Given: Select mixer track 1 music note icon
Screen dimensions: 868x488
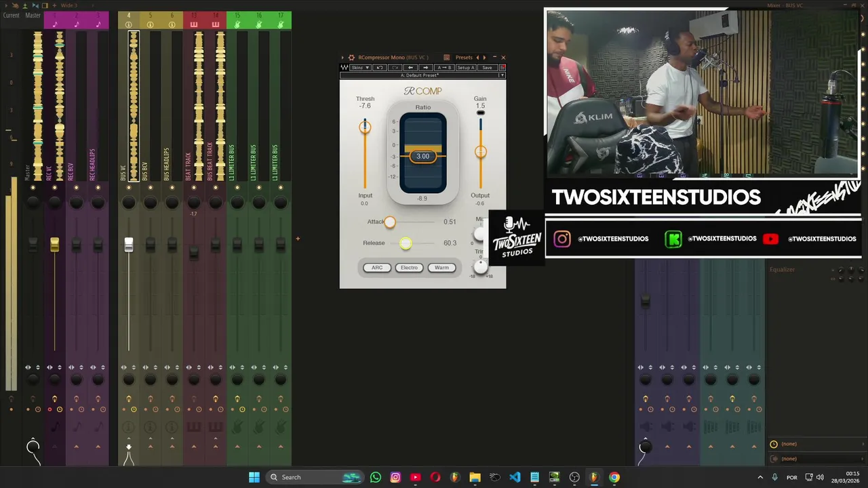Looking at the screenshot, I should point(55,25).
